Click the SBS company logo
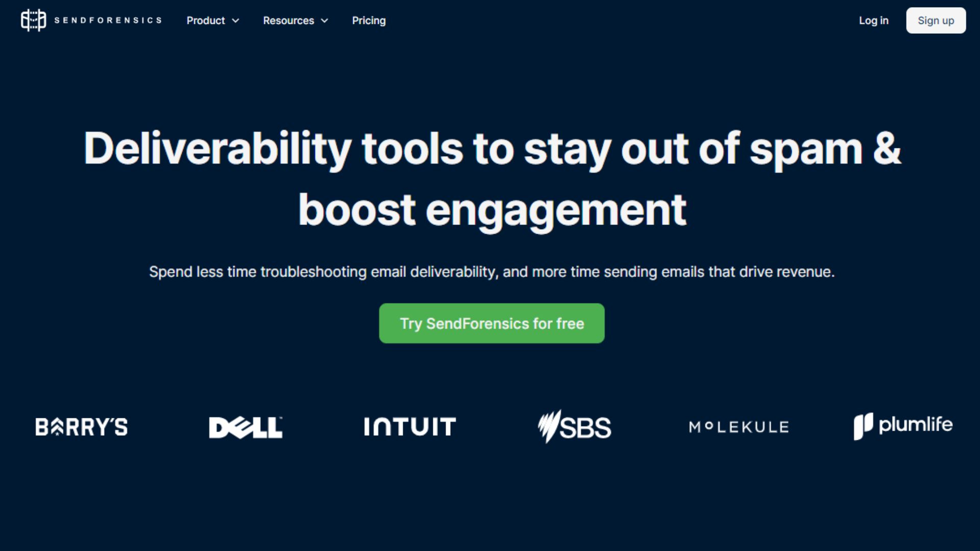The image size is (980, 551). click(574, 426)
